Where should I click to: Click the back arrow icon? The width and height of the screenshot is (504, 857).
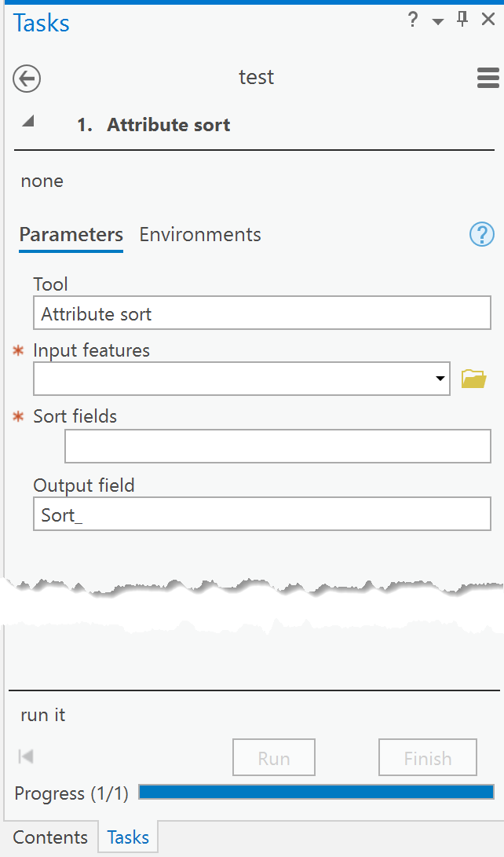[x=27, y=79]
